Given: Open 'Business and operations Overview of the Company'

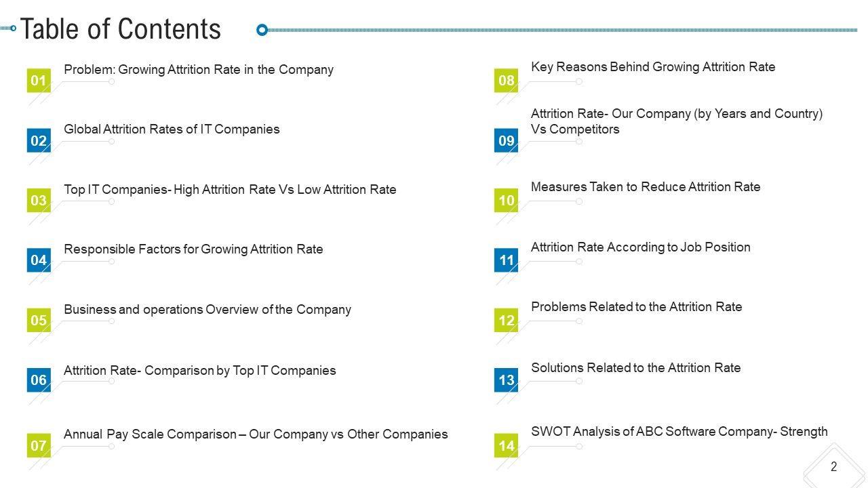Looking at the screenshot, I should point(207,310).
